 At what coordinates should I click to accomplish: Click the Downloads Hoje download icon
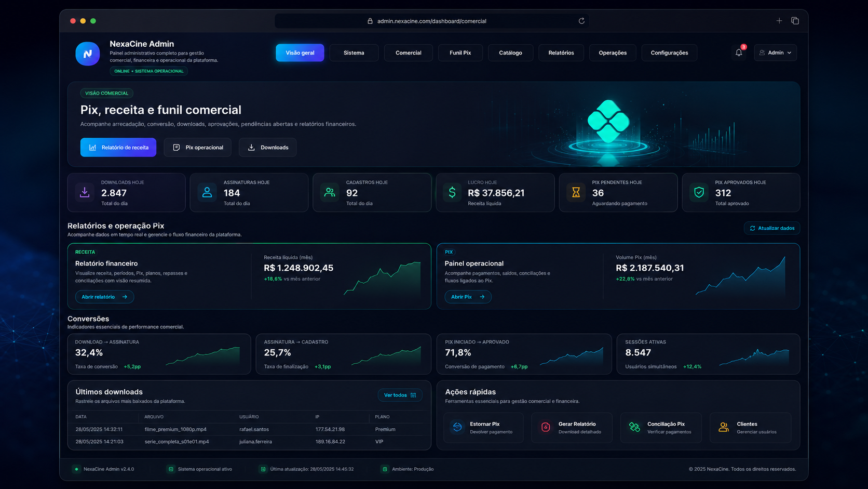click(x=85, y=192)
